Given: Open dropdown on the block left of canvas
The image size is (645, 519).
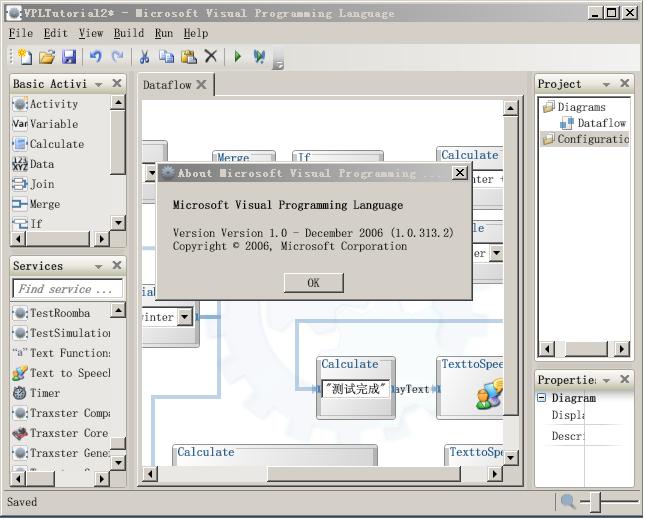Looking at the screenshot, I should pyautogui.click(x=185, y=317).
